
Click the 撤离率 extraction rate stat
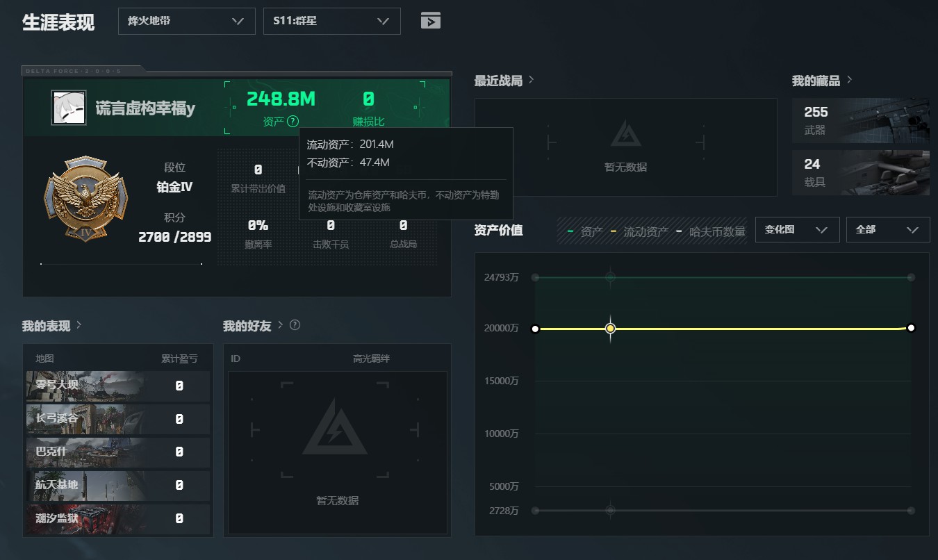pos(258,233)
